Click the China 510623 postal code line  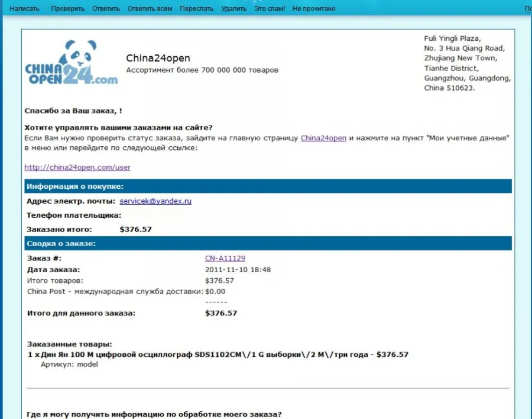pyautogui.click(x=450, y=88)
